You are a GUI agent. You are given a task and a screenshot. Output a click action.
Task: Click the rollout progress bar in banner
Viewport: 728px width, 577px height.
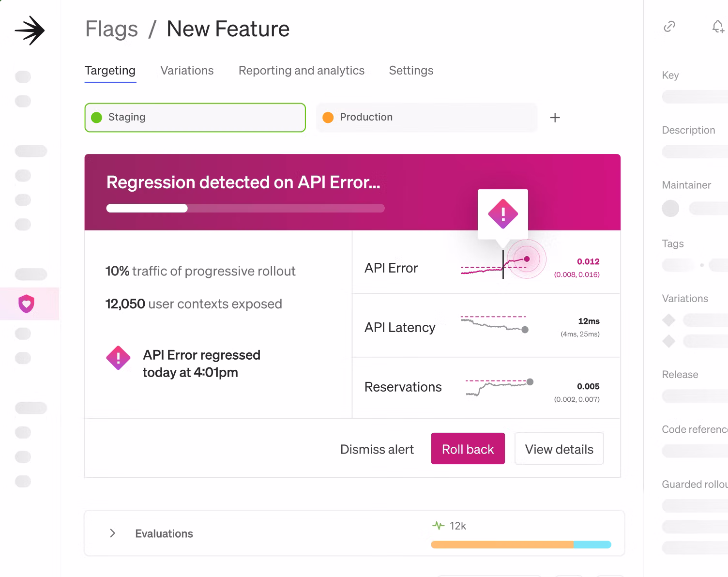(x=245, y=208)
